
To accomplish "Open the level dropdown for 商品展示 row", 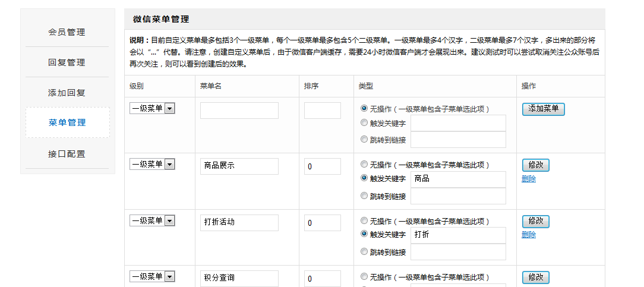I will click(x=169, y=165).
